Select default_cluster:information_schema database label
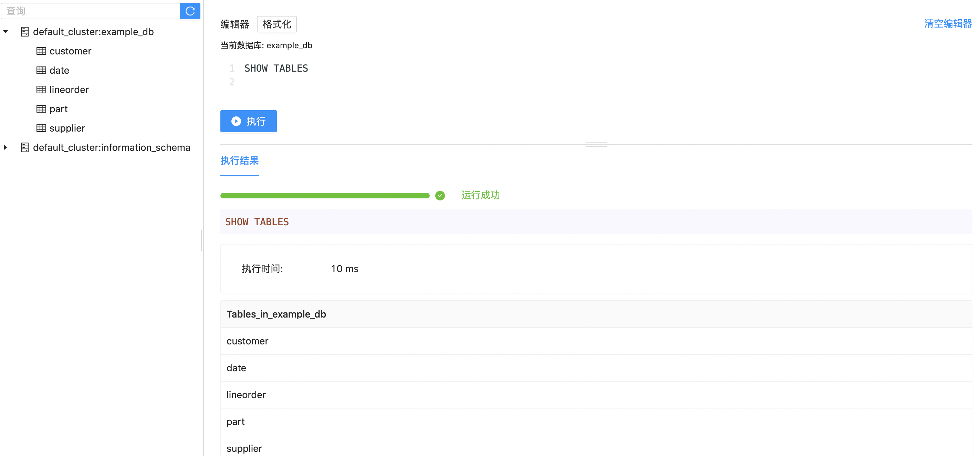The width and height of the screenshot is (980, 456). (x=112, y=147)
